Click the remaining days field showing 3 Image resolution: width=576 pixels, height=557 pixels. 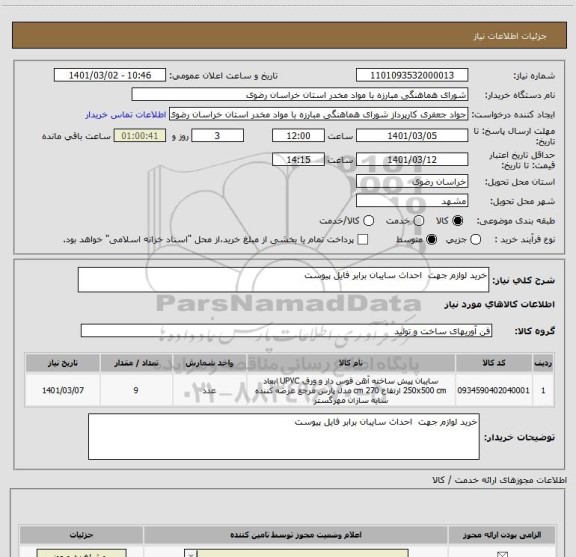[x=217, y=136]
